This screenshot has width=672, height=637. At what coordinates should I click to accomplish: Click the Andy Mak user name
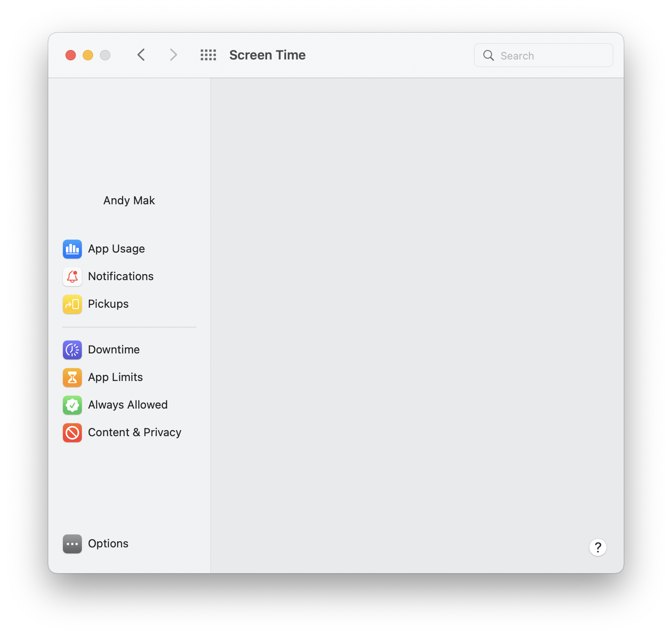point(129,200)
